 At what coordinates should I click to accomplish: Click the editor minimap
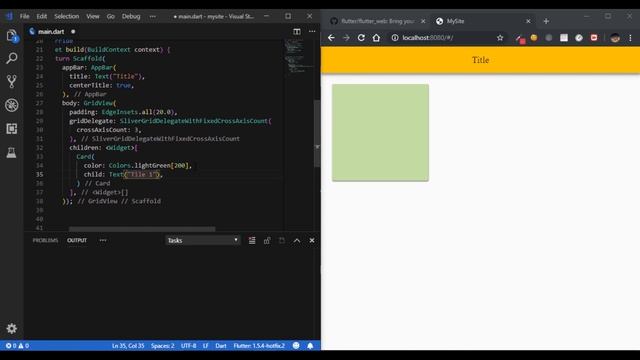click(299, 56)
